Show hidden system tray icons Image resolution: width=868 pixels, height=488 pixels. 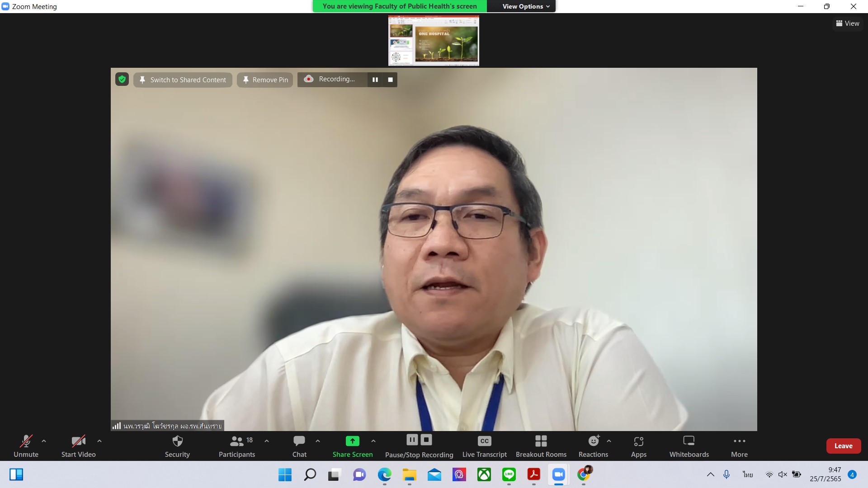click(710, 474)
